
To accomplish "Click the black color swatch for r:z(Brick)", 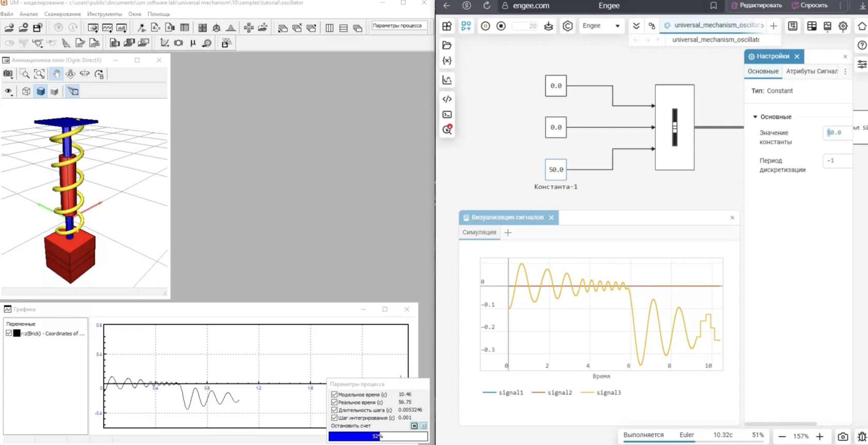I will (17, 333).
